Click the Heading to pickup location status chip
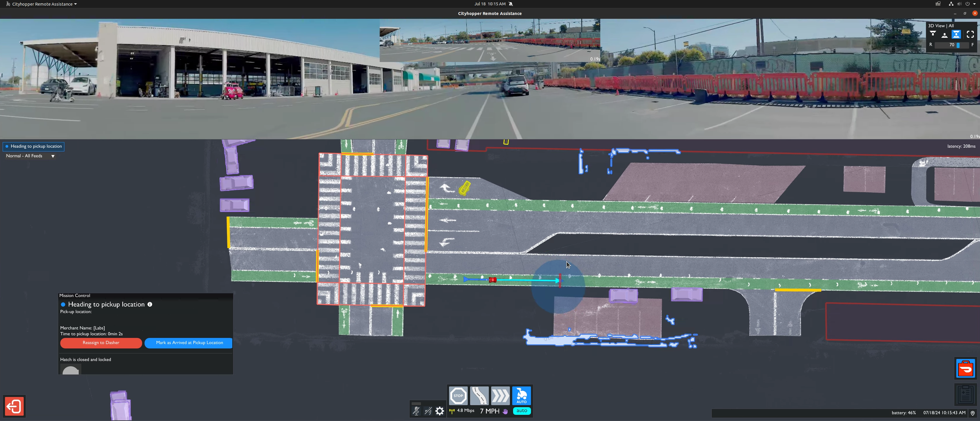The image size is (980, 421). coord(34,146)
